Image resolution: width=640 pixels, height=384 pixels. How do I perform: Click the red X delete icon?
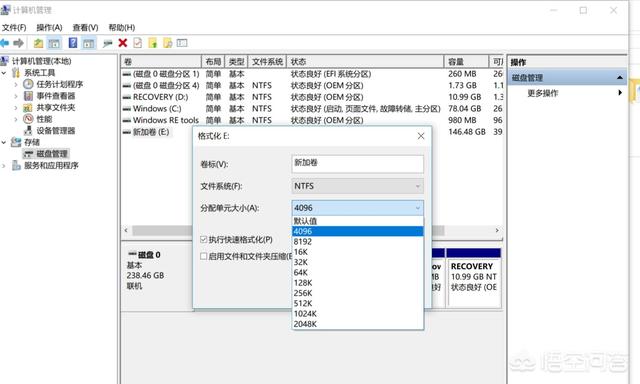point(122,43)
